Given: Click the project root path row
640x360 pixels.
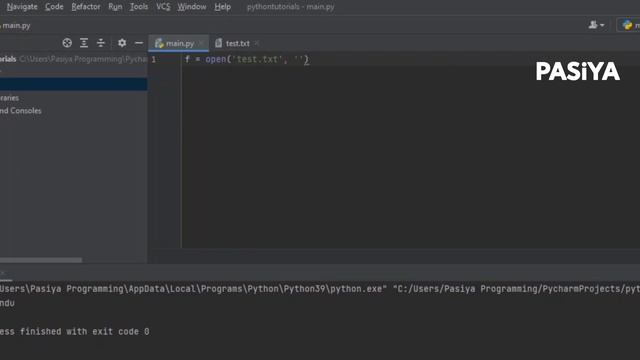Looking at the screenshot, I should (x=73, y=59).
